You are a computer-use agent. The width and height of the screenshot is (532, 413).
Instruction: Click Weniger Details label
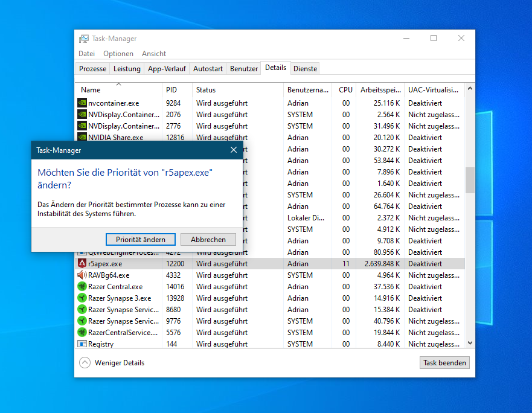click(x=120, y=363)
